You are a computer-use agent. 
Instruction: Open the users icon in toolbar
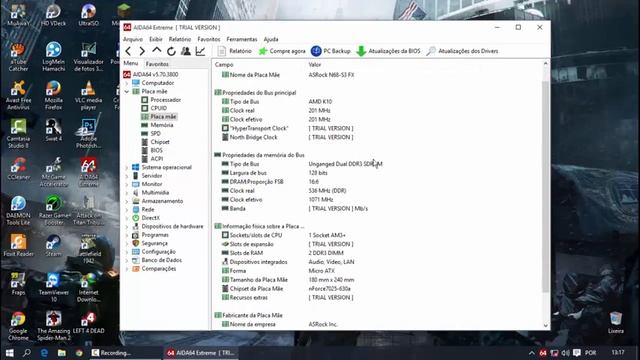point(186,51)
